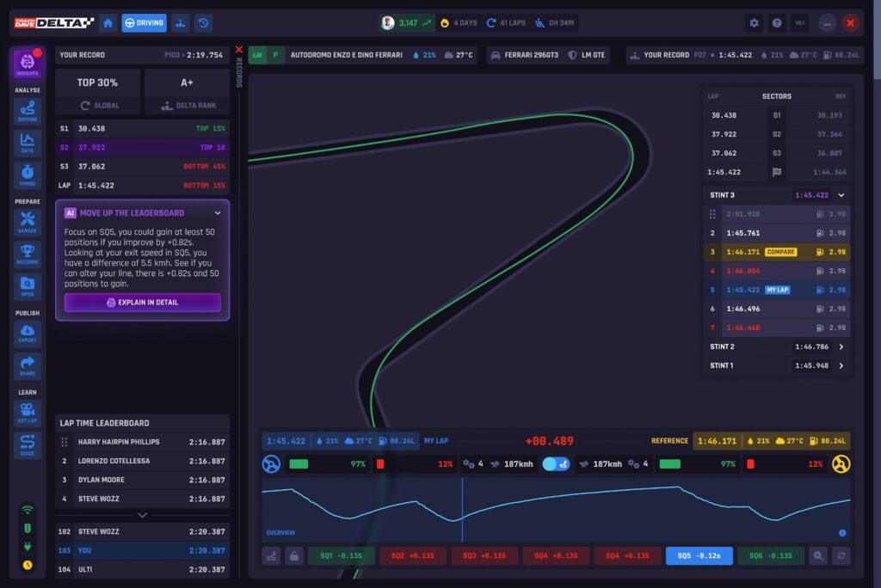This screenshot has width=881, height=588.
Task: Collapse the Move Up the Leaderboard card
Action: pos(218,212)
